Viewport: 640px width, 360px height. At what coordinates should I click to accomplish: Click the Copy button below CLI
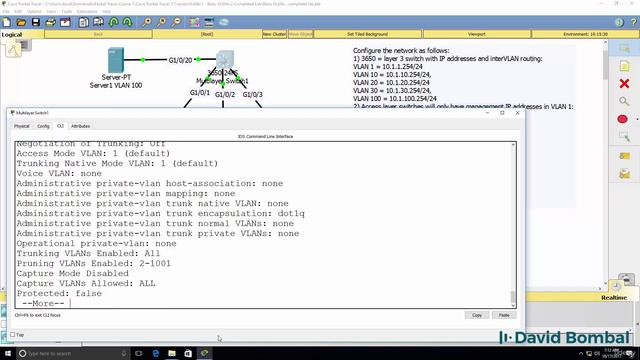coord(477,315)
